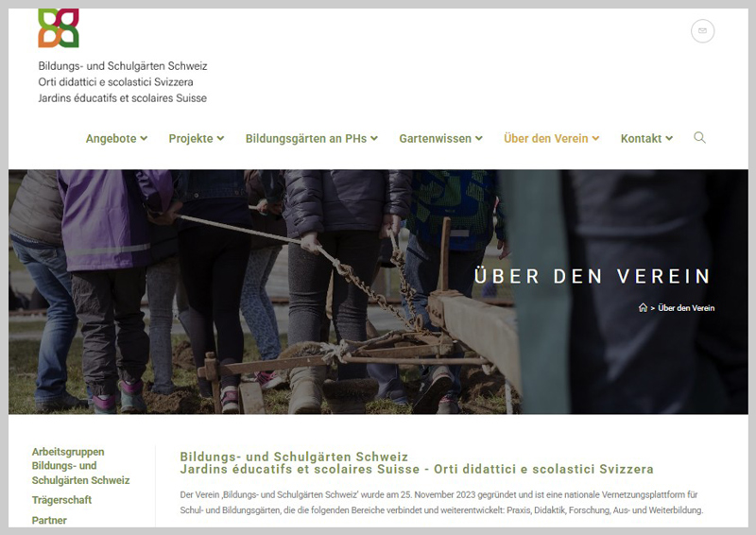Expand the chevron next to Projekte
The height and width of the screenshot is (535, 756).
pyautogui.click(x=220, y=139)
